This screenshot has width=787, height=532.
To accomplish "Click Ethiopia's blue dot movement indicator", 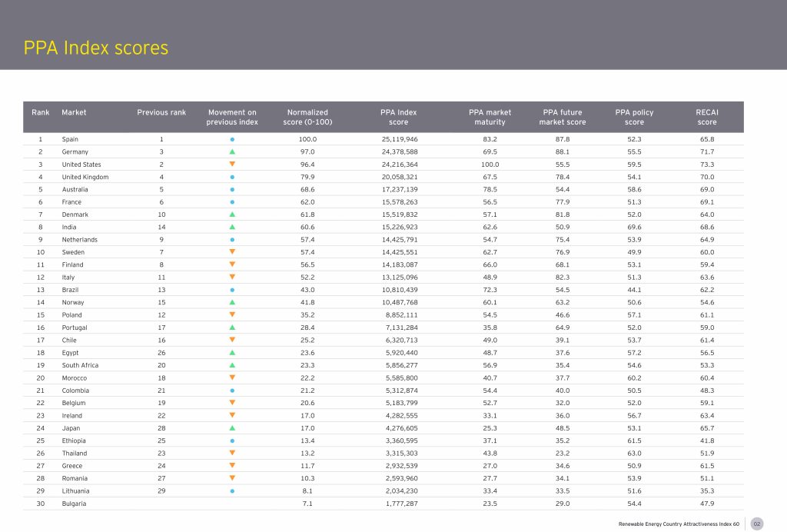I will (x=232, y=441).
